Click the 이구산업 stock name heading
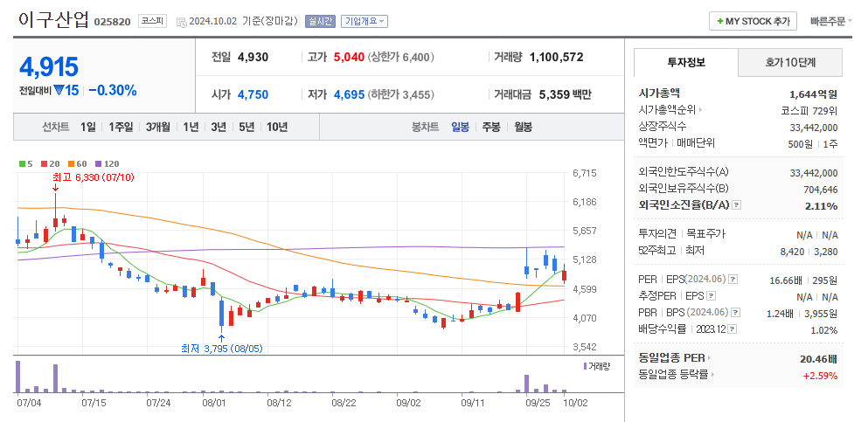The height and width of the screenshot is (422, 868). 53,19
